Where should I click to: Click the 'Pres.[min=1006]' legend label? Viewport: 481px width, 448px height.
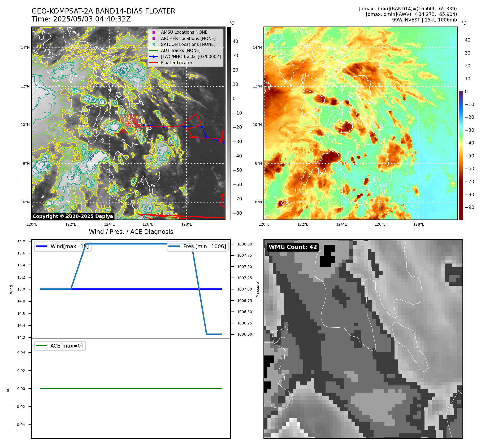[x=205, y=246]
